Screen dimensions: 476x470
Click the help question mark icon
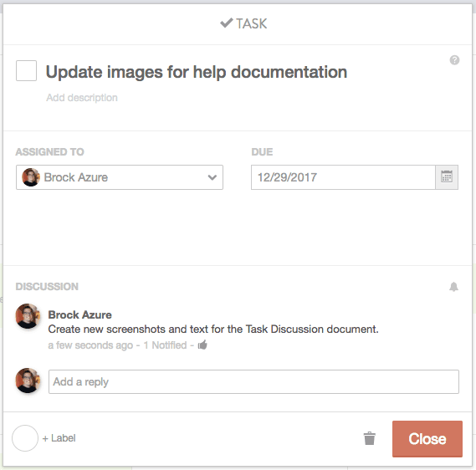point(454,60)
